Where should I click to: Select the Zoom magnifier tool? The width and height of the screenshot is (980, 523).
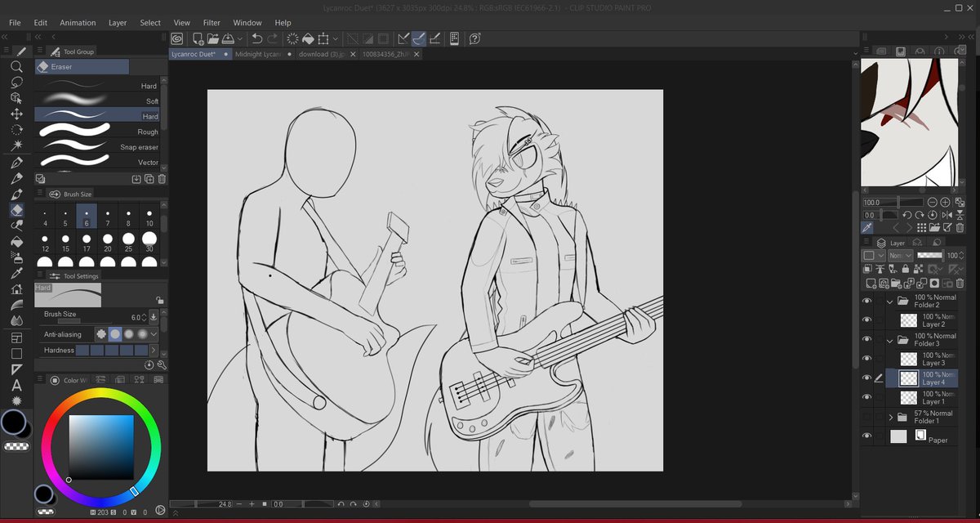16,67
